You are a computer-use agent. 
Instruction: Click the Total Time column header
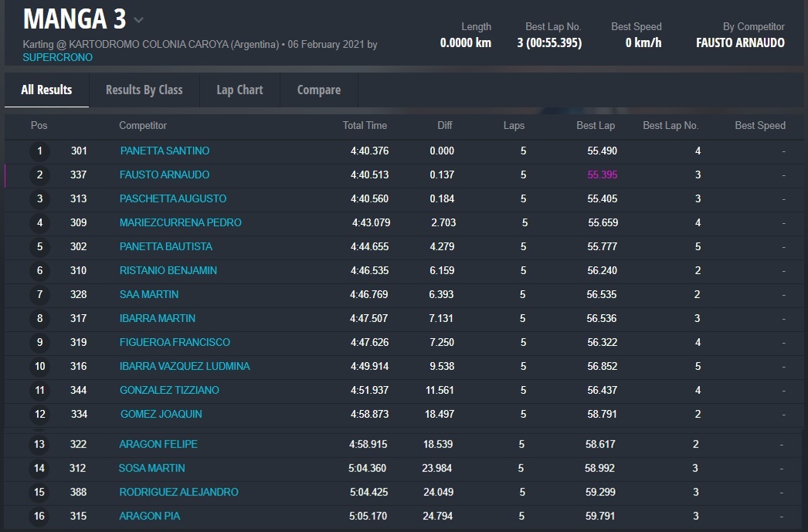(x=365, y=125)
